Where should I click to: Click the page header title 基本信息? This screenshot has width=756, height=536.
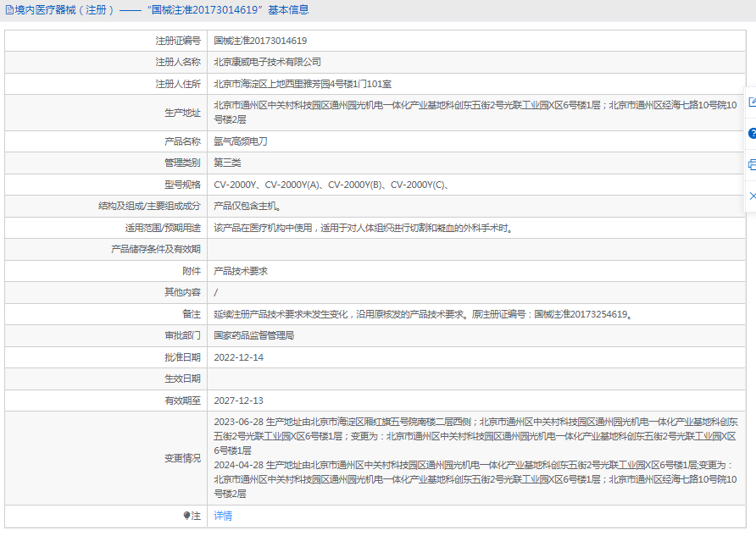(288, 10)
